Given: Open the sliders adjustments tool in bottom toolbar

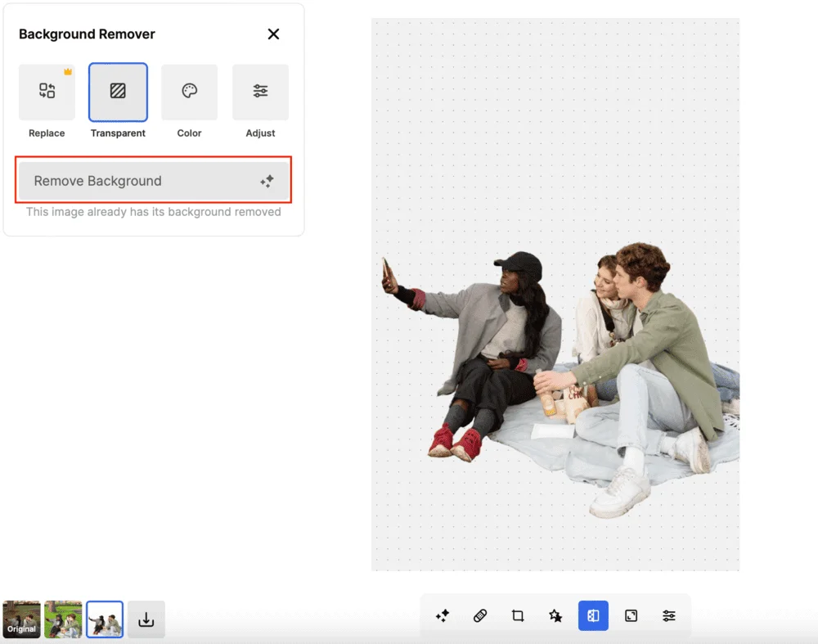Looking at the screenshot, I should click(x=669, y=615).
